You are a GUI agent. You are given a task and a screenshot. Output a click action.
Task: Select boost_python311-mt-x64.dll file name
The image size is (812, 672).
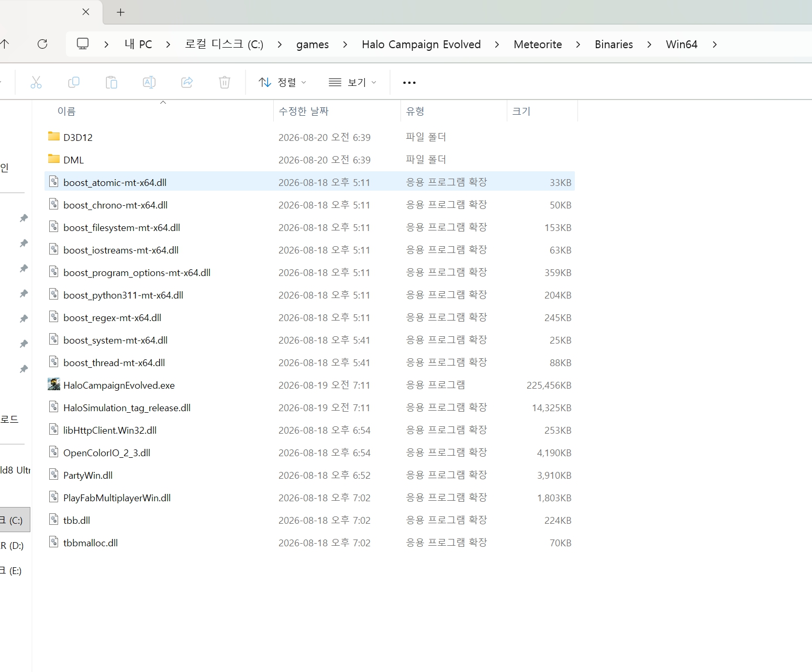click(124, 295)
